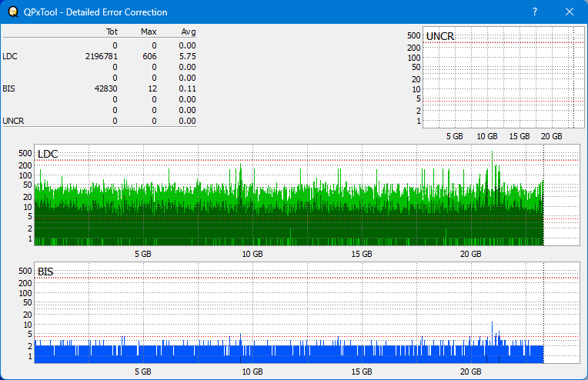
Task: Click the 10 GB axis label under LDC graph
Action: (x=252, y=254)
